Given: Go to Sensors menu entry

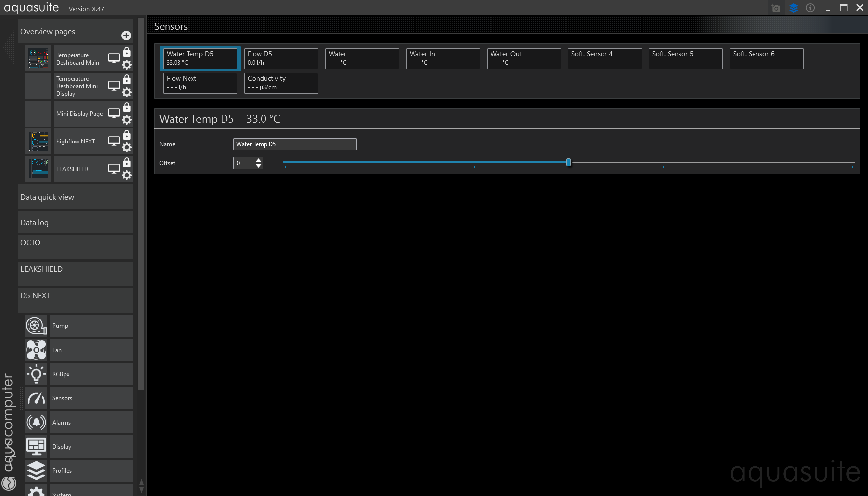Looking at the screenshot, I should [x=91, y=398].
